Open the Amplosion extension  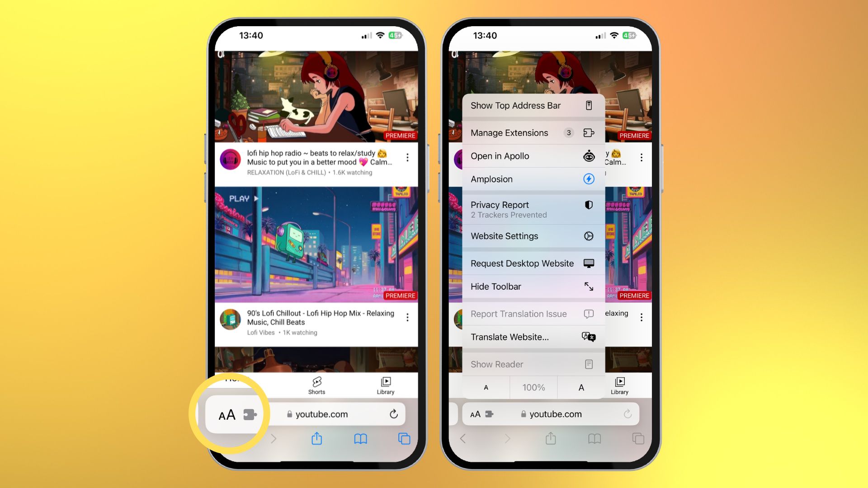531,179
